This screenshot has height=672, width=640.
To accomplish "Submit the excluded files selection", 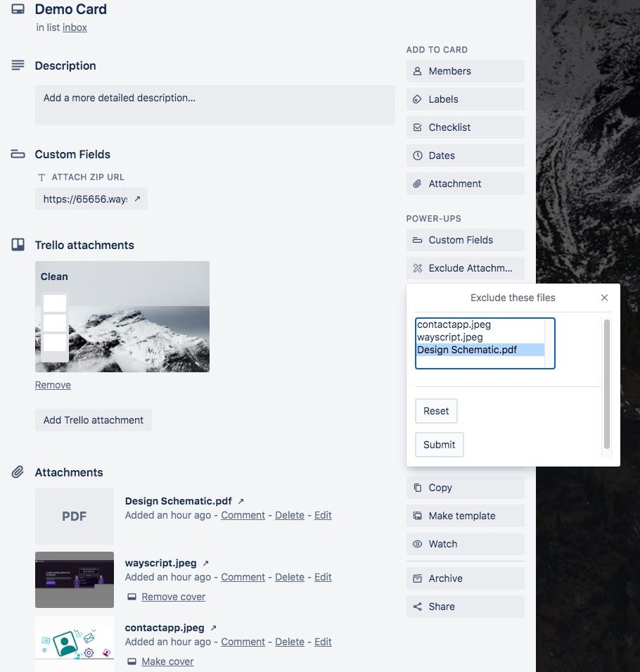I will (x=439, y=444).
